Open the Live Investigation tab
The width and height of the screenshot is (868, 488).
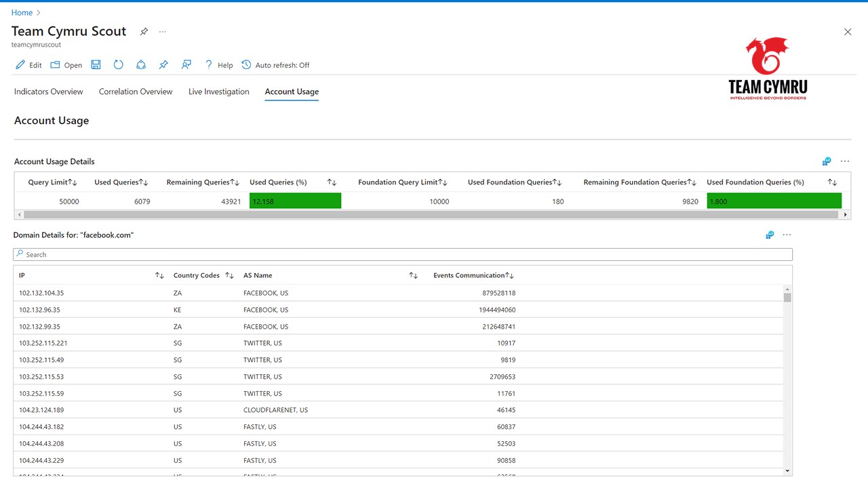click(219, 91)
